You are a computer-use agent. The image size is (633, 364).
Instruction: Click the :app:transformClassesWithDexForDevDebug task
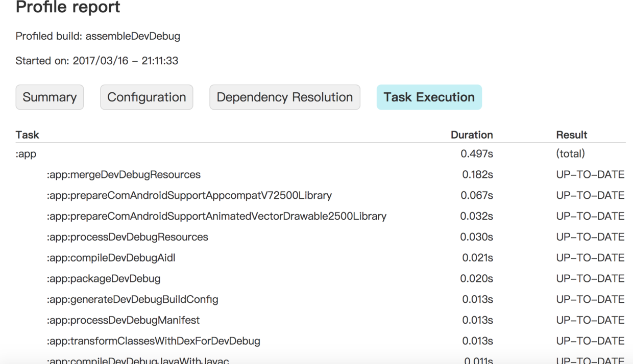click(x=153, y=342)
